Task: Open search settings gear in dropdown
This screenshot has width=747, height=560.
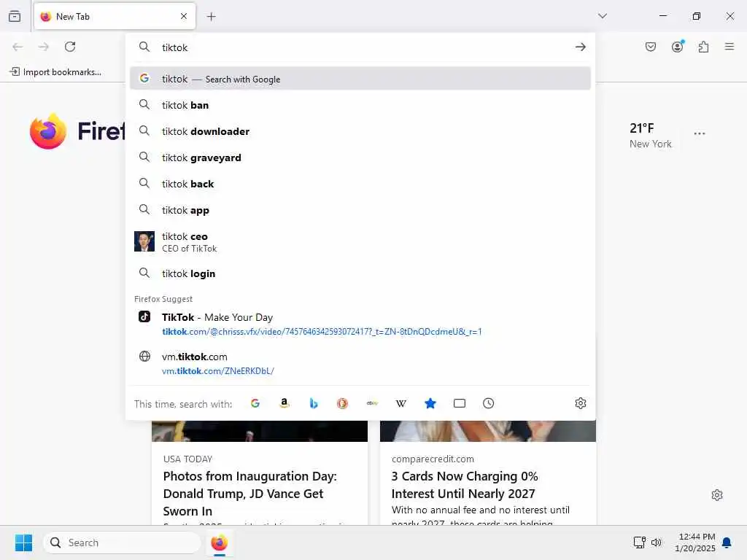Action: (x=580, y=403)
